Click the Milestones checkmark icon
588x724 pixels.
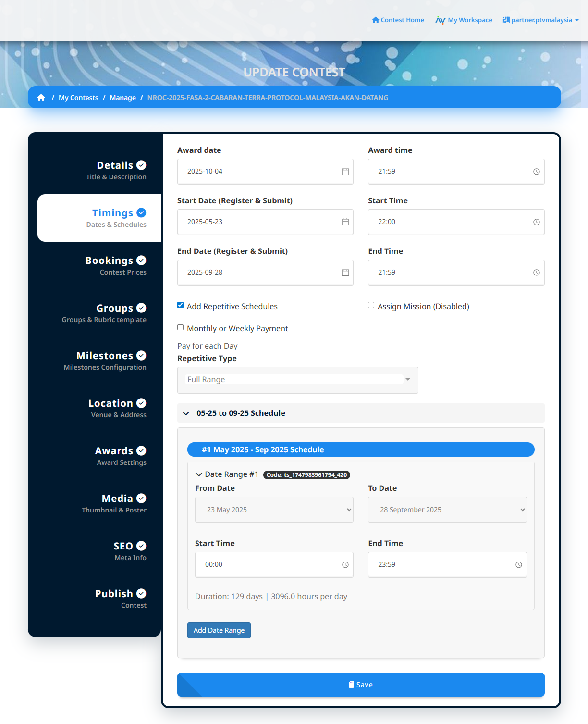(141, 356)
